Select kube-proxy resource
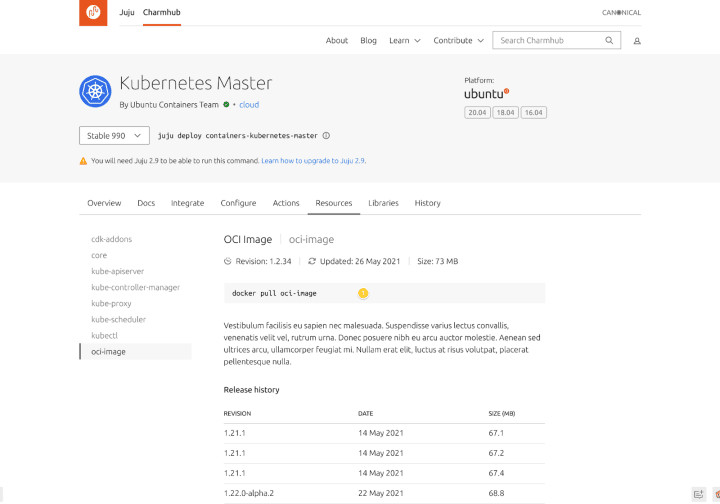The image size is (720, 504). (111, 303)
